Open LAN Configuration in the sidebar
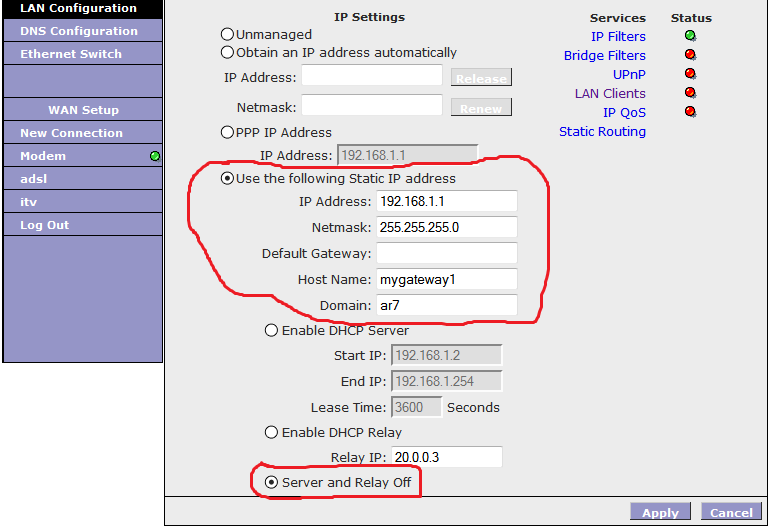The image size is (768, 531). pos(82,9)
